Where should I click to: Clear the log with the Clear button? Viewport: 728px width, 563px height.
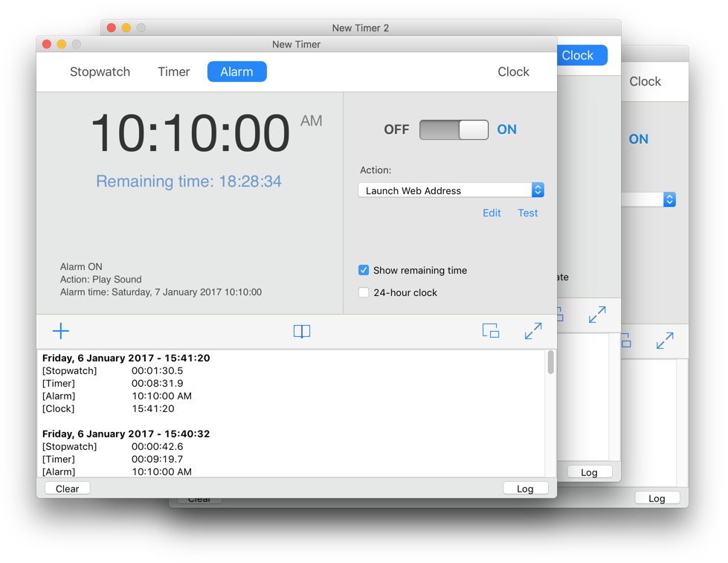(68, 489)
